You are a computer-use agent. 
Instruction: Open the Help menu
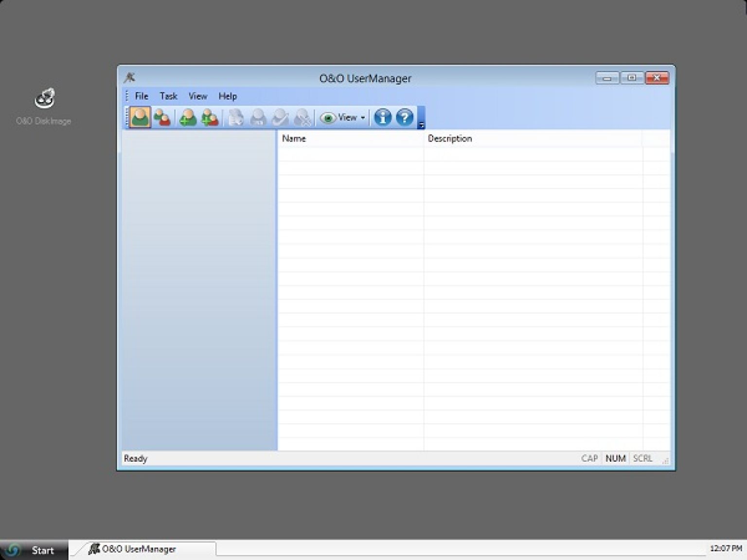point(228,96)
